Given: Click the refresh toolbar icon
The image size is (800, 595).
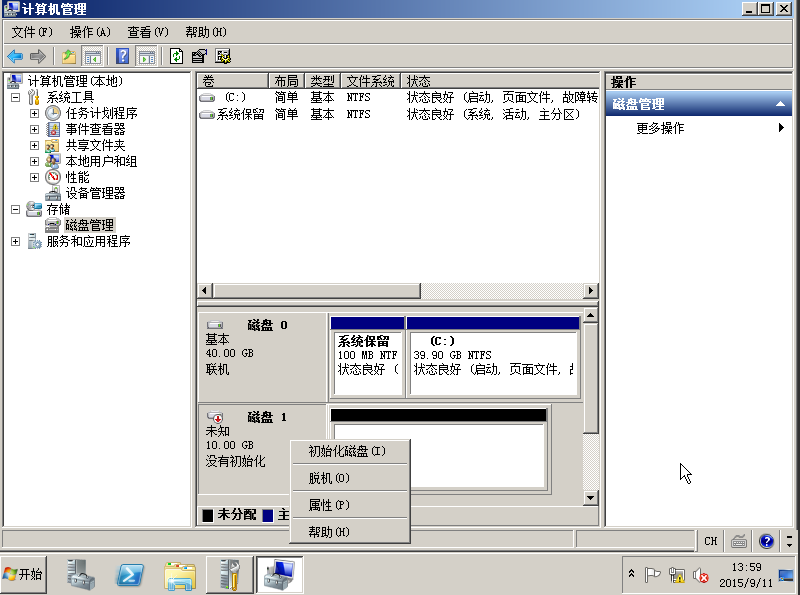Looking at the screenshot, I should coord(177,56).
